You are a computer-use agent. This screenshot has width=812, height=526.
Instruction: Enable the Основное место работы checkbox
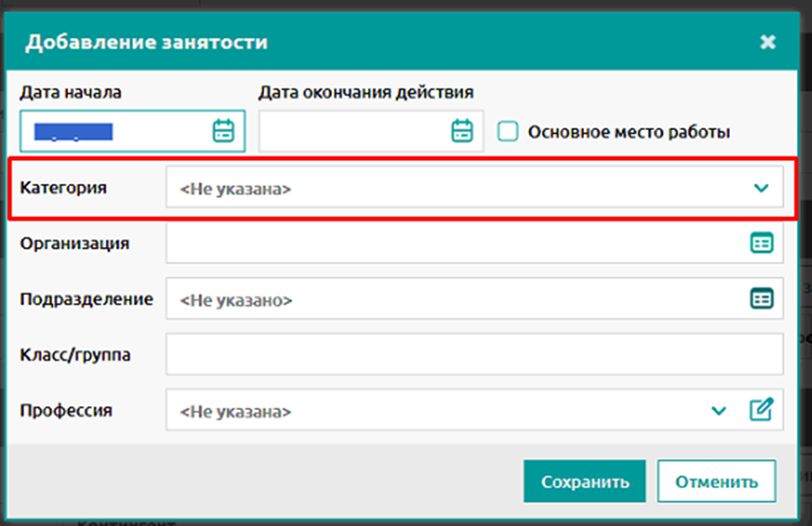point(507,131)
